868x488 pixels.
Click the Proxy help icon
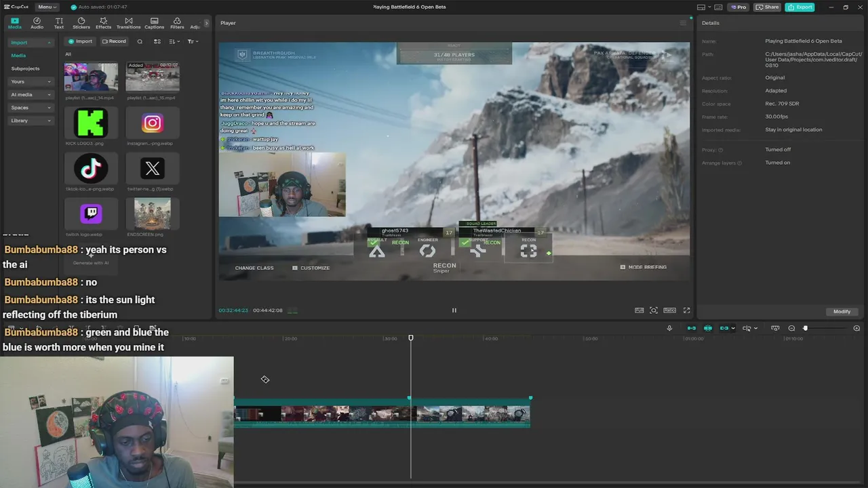point(720,150)
